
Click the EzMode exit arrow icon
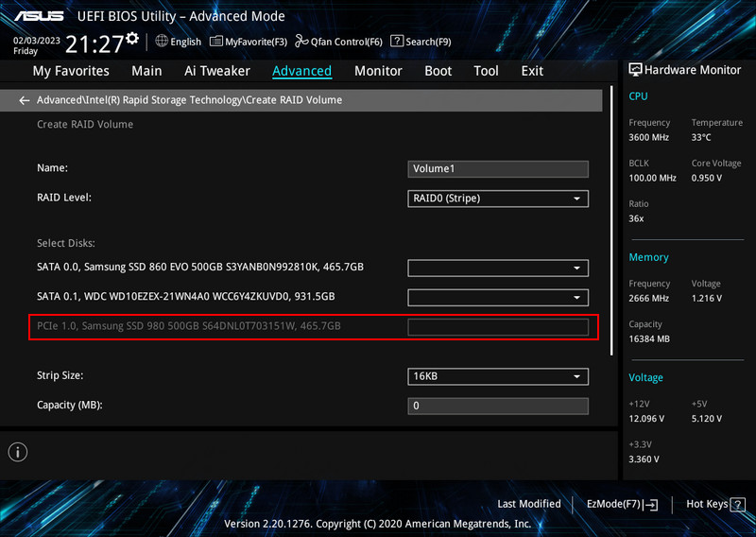tap(651, 505)
